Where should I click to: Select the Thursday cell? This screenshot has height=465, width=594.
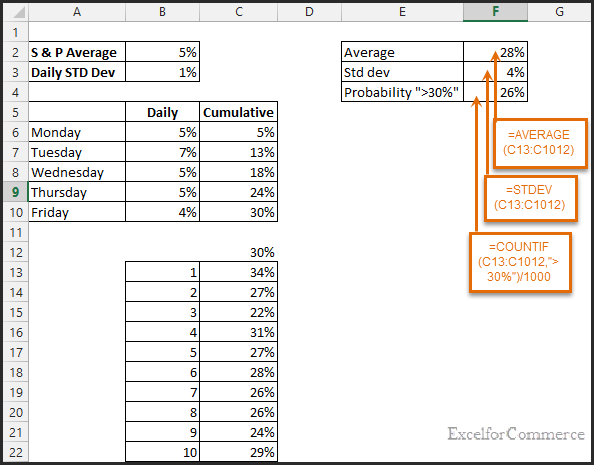(77, 192)
